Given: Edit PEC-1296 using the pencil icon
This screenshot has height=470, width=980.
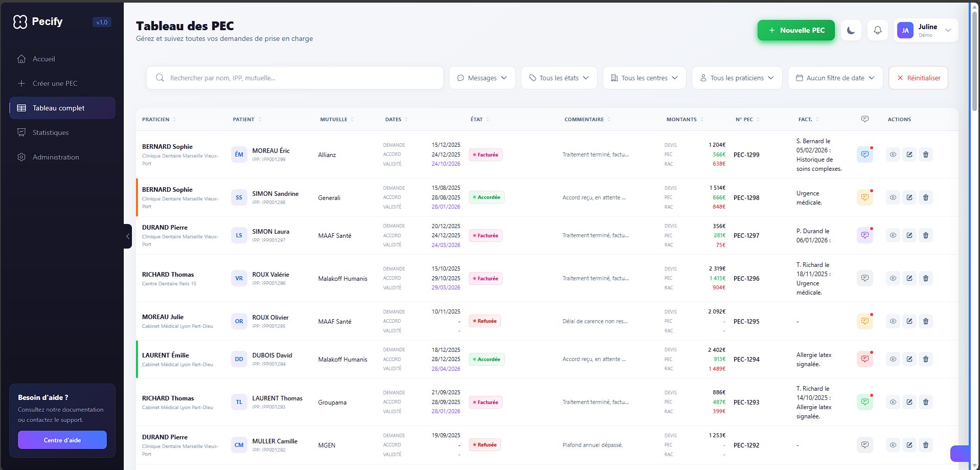Looking at the screenshot, I should coord(909,278).
